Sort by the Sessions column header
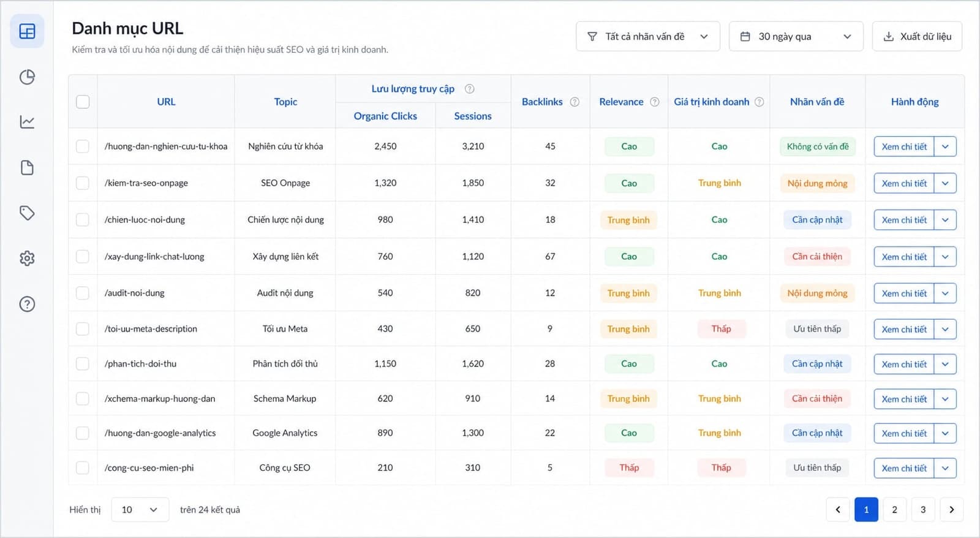Image resolution: width=980 pixels, height=538 pixels. [473, 116]
